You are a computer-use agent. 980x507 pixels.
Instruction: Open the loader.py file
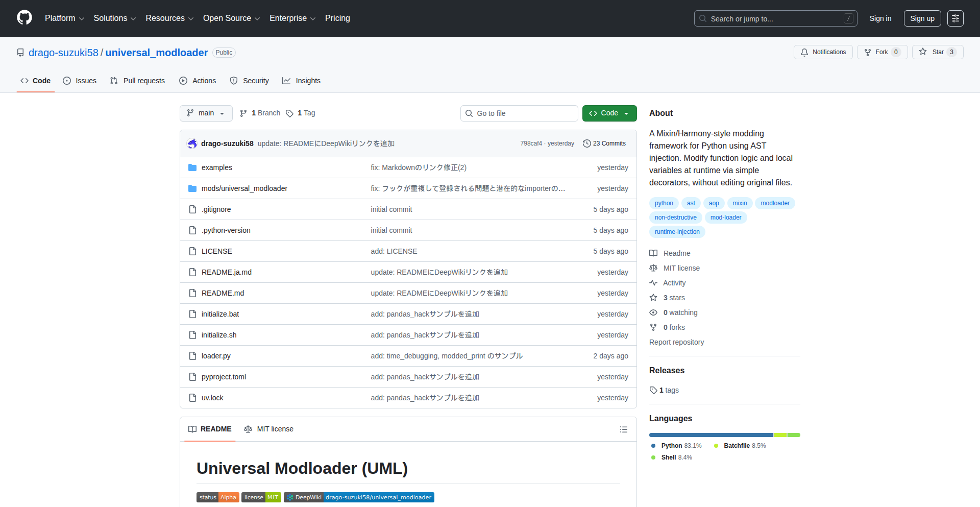216,356
